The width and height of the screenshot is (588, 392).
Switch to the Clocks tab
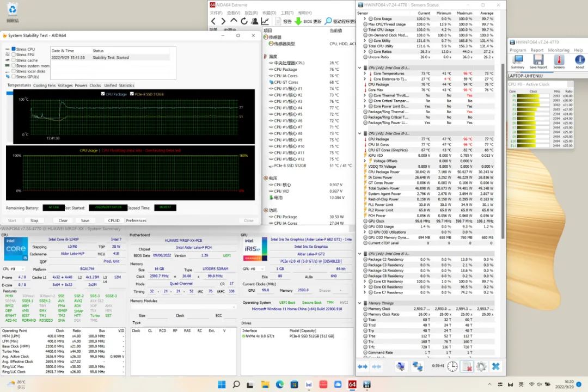point(95,85)
